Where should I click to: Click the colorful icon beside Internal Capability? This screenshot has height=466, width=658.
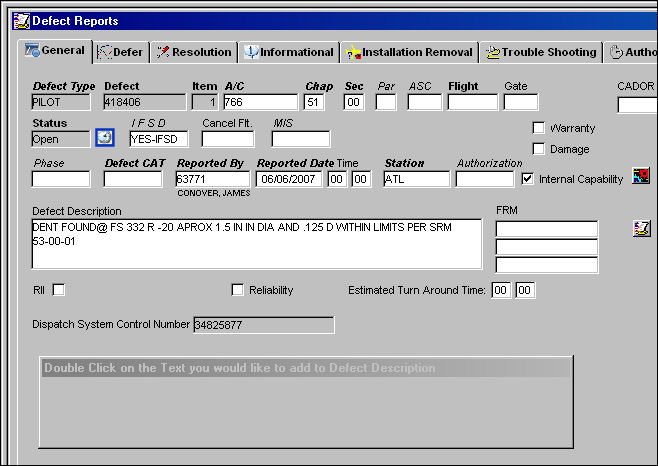[641, 175]
